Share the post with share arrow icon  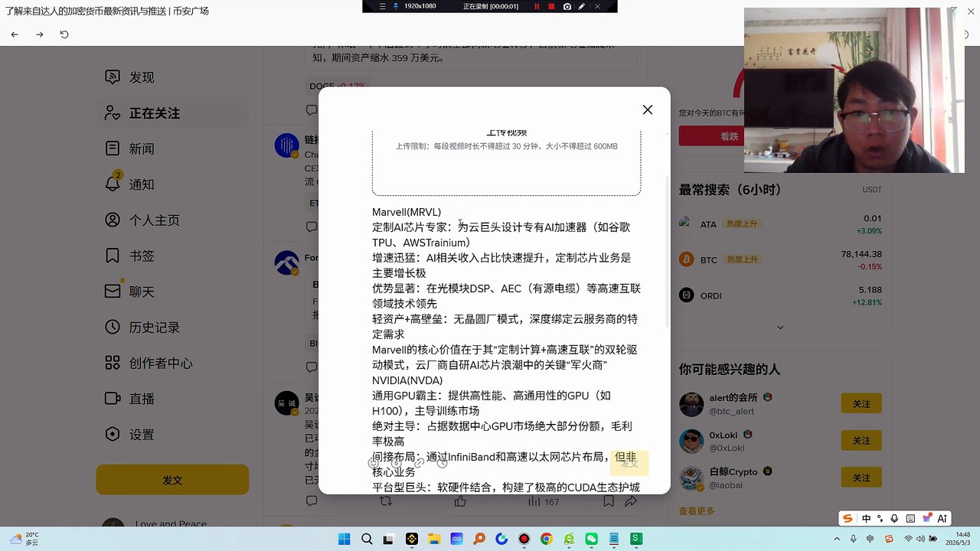631,501
